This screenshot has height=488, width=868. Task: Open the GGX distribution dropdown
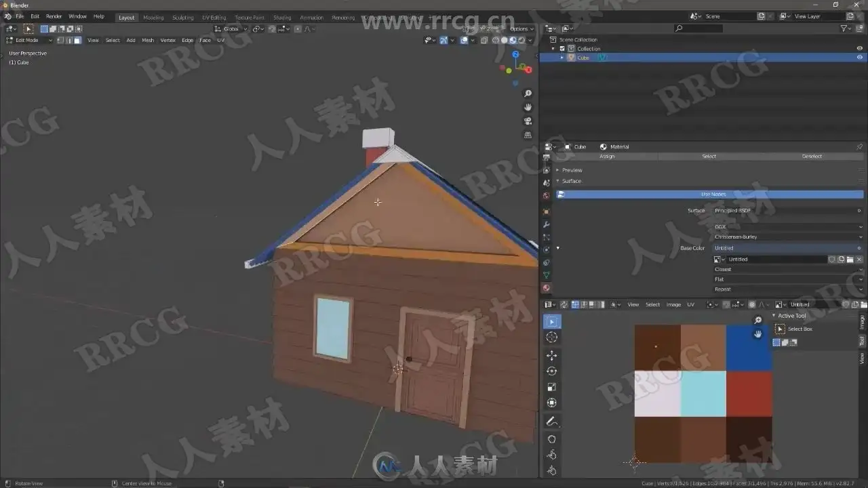[x=789, y=227]
